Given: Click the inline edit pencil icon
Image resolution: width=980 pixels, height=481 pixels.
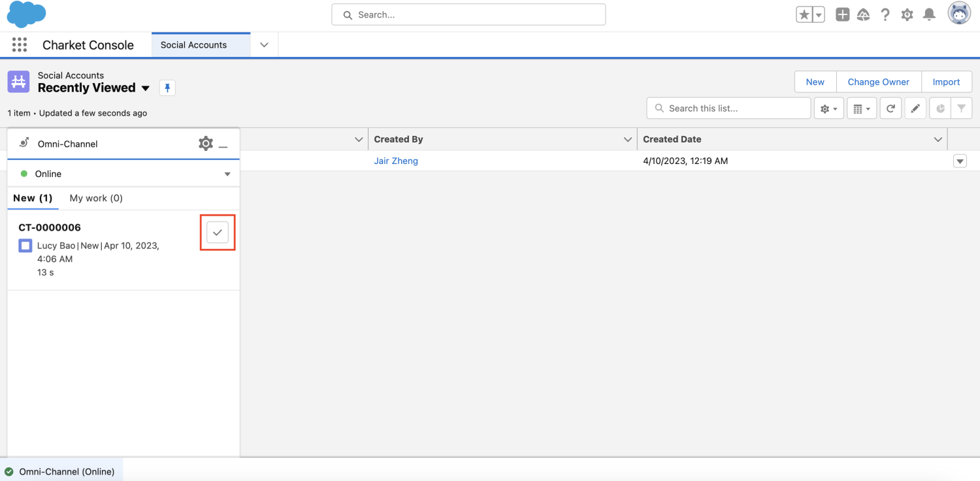Looking at the screenshot, I should tap(915, 108).
